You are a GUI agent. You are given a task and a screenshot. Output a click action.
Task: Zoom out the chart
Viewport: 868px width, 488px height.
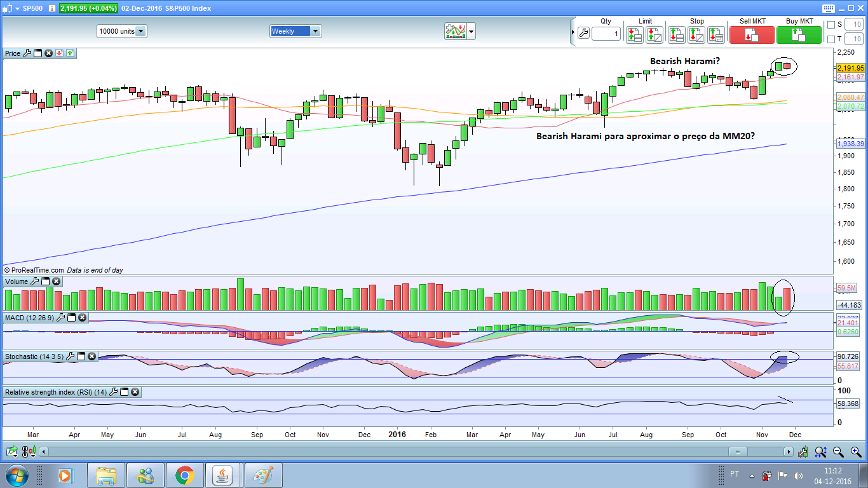click(838, 452)
